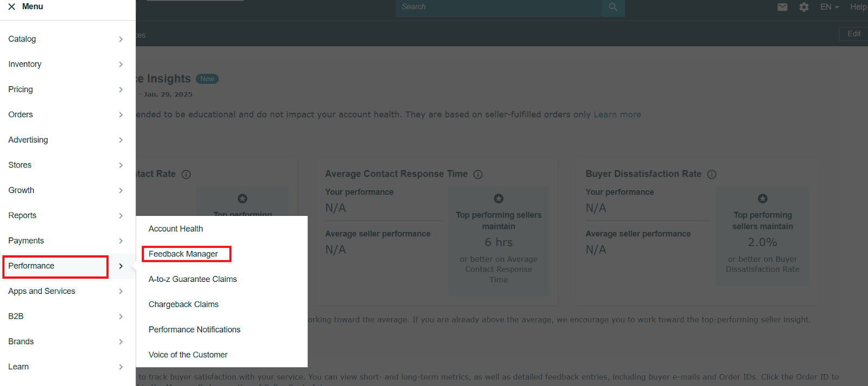Click the 2.0% benchmark value
868x386 pixels.
763,242
